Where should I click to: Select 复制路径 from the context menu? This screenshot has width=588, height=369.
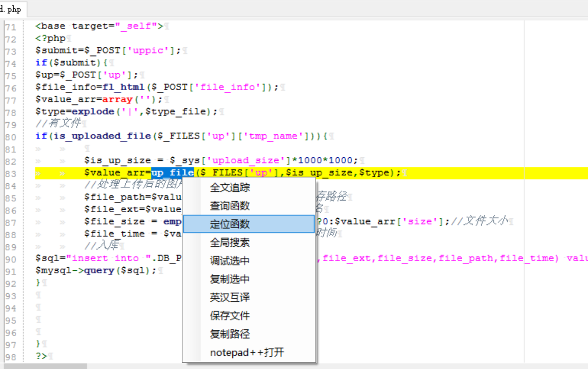point(230,334)
